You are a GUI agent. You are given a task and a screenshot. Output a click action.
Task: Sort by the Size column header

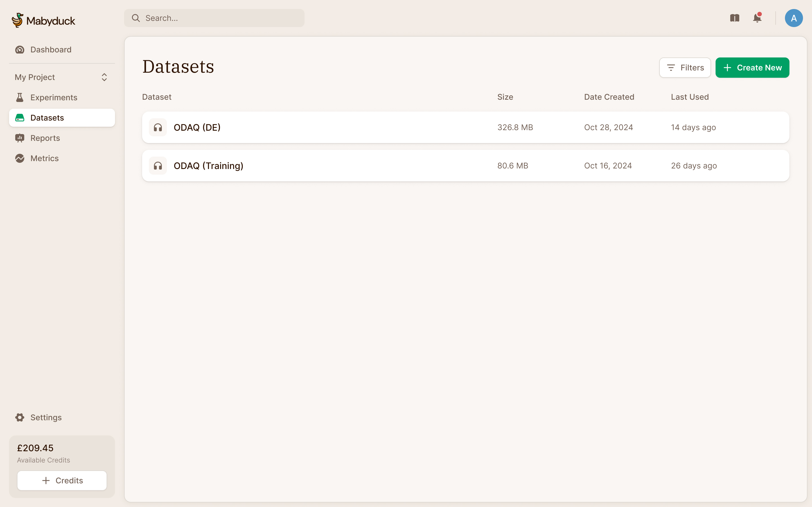pyautogui.click(x=505, y=97)
